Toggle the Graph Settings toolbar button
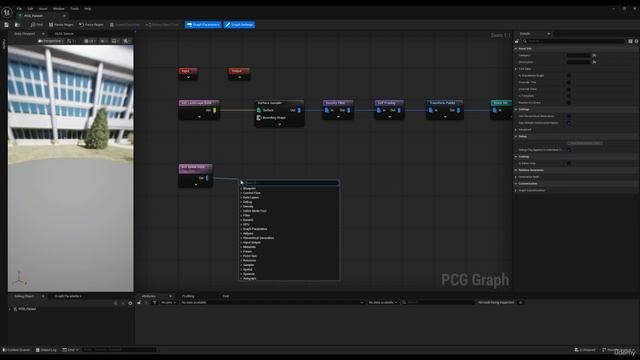The width and height of the screenshot is (640, 360). tap(239, 25)
